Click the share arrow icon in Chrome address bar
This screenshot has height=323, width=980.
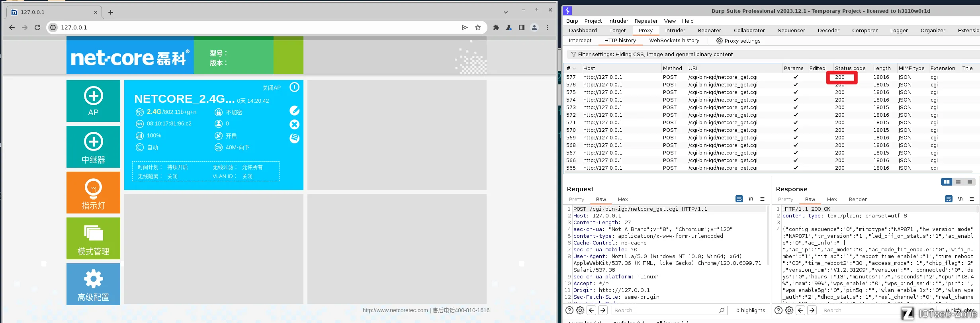tap(465, 27)
